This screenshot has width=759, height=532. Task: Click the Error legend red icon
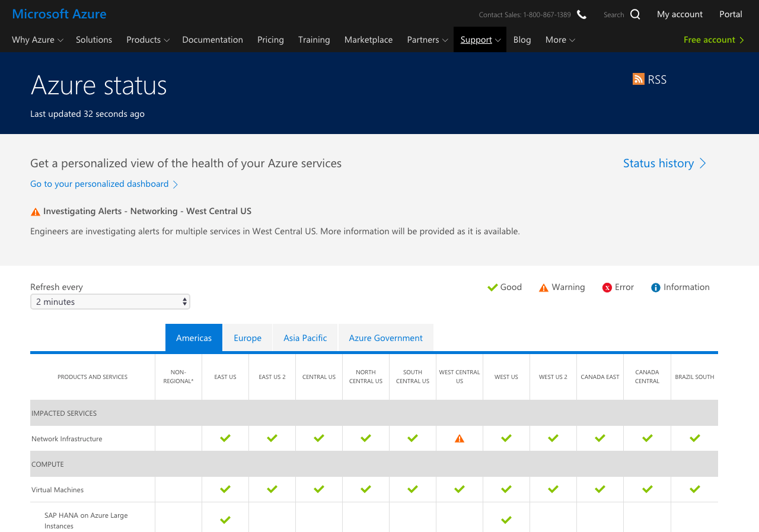tap(607, 288)
